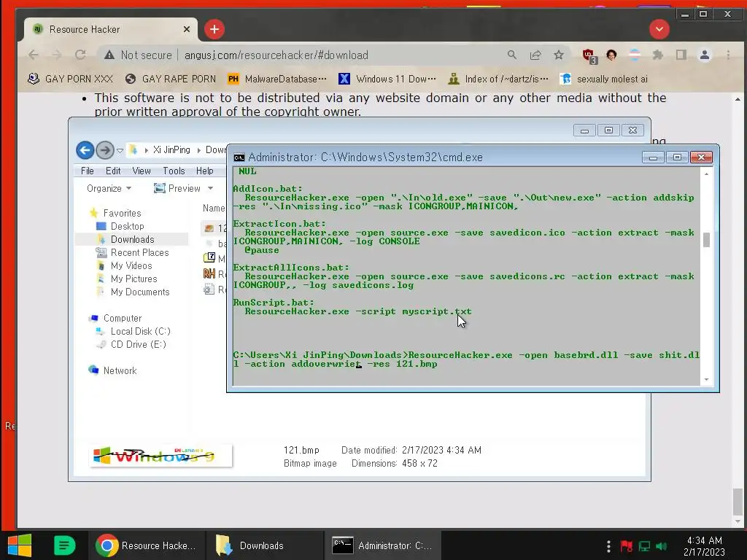
Task: Click the cmd window scrollbar down arrow
Action: 706,379
